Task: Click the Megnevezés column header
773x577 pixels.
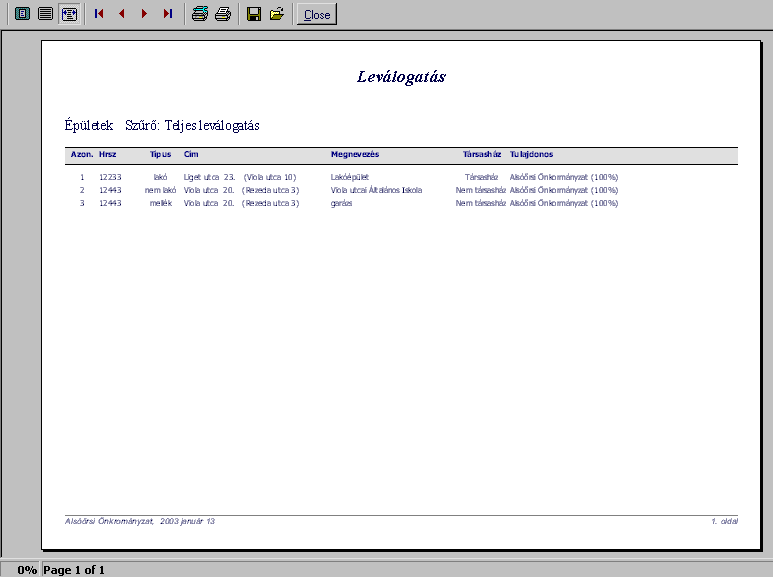Action: tap(355, 154)
